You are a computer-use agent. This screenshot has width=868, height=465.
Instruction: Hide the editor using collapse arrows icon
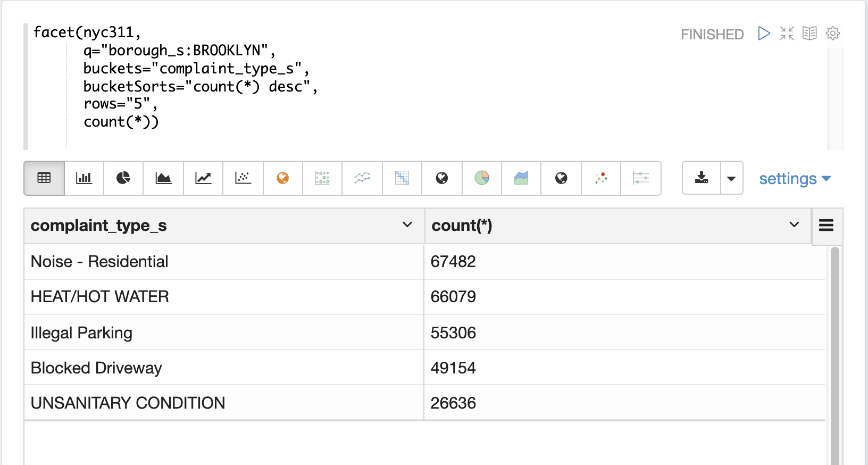pos(787,34)
